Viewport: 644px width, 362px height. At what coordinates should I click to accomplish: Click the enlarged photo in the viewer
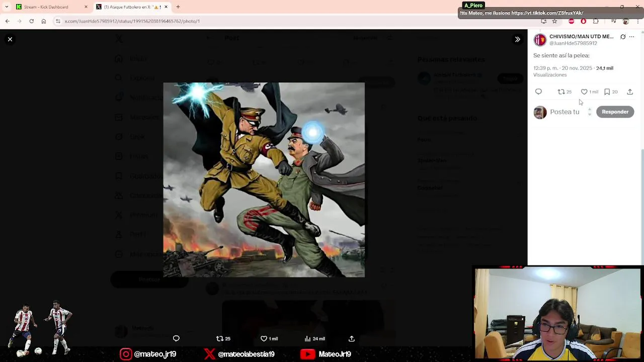click(x=264, y=179)
